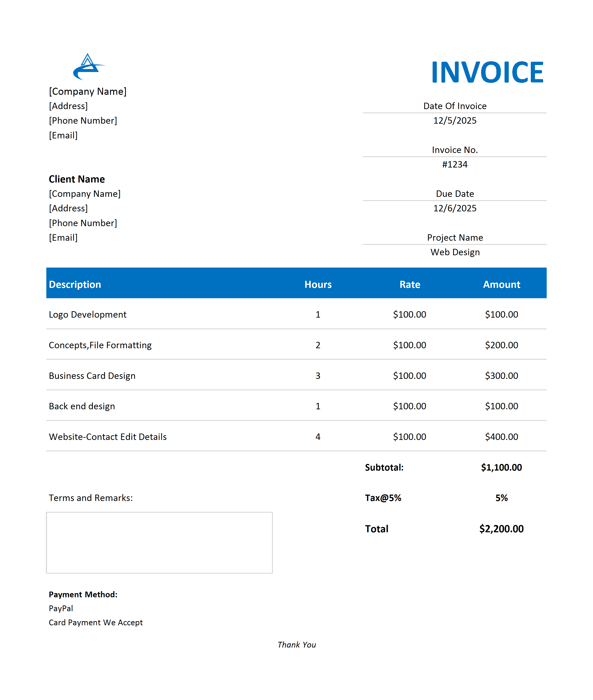
Task: Click the Terms and Remarks text box
Action: point(159,542)
